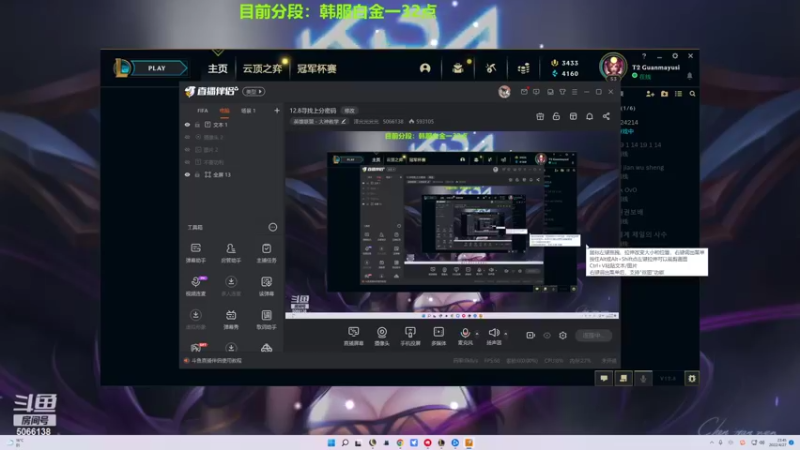Click League client bug report icon
Image resolution: width=800 pixels, height=450 pixels.
click(x=692, y=378)
